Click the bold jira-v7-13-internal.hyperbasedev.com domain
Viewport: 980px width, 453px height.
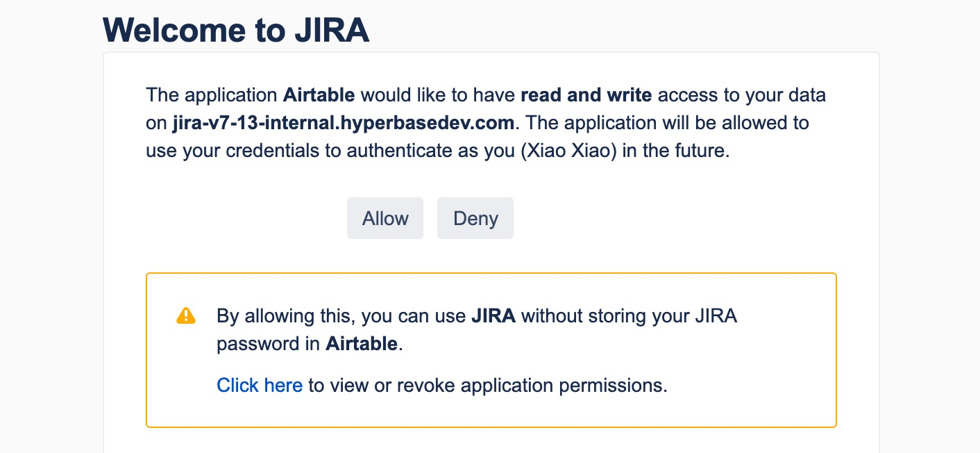[344, 123]
